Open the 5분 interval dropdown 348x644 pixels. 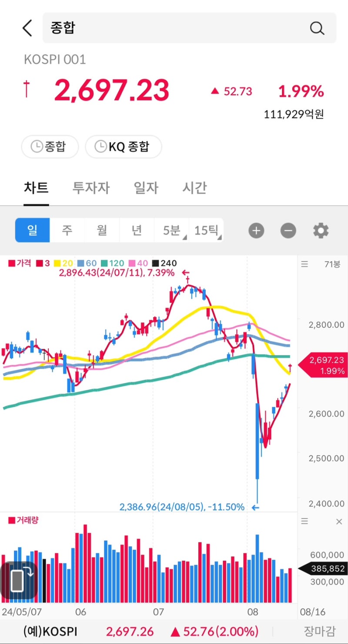[171, 230]
